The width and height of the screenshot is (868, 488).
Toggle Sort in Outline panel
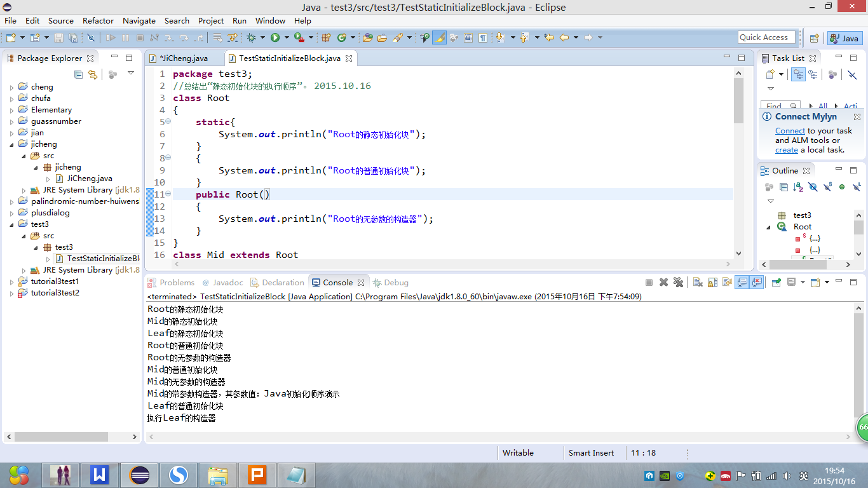tap(797, 187)
